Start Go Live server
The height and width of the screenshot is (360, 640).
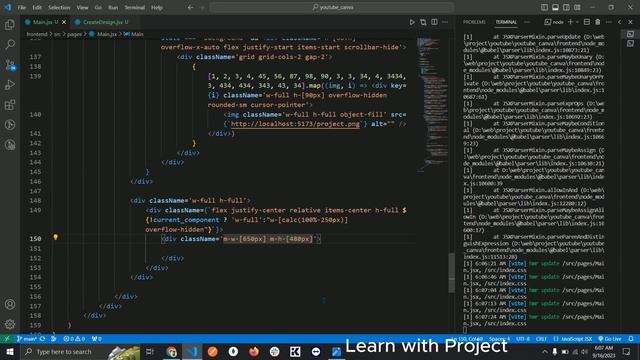[x=610, y=339]
